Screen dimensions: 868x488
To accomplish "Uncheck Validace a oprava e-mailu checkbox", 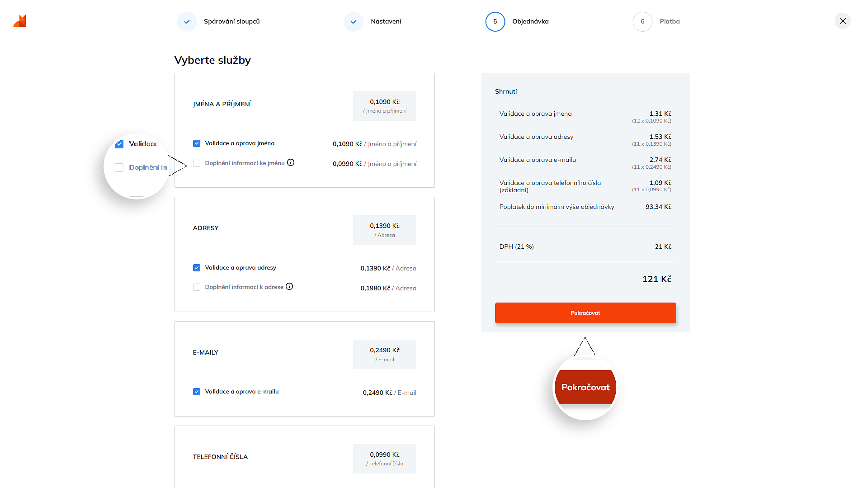I will (197, 392).
